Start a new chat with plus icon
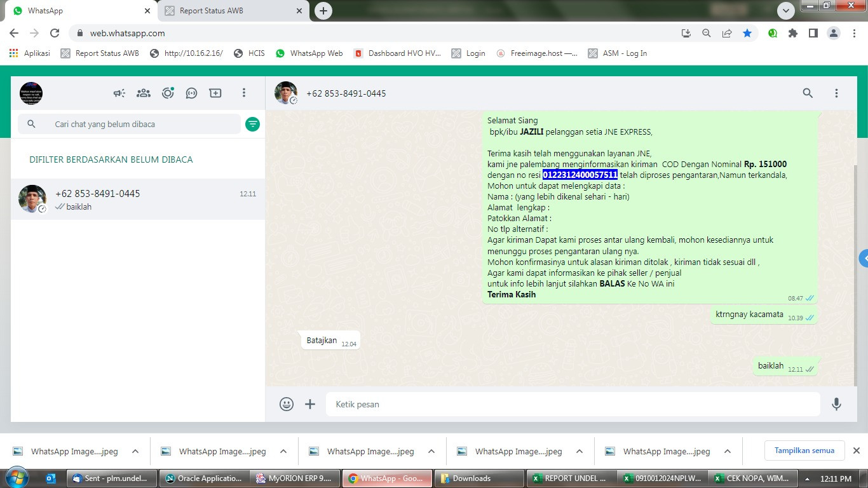 point(215,93)
